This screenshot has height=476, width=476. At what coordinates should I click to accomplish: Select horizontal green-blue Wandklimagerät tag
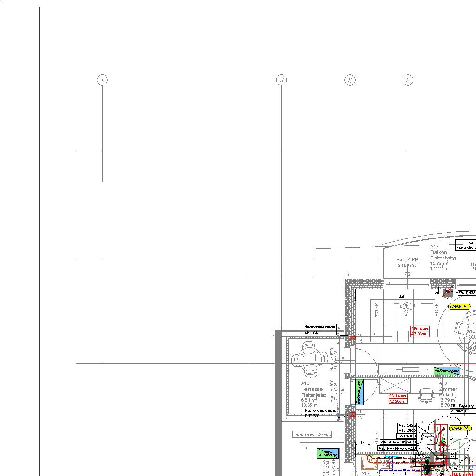point(447,371)
